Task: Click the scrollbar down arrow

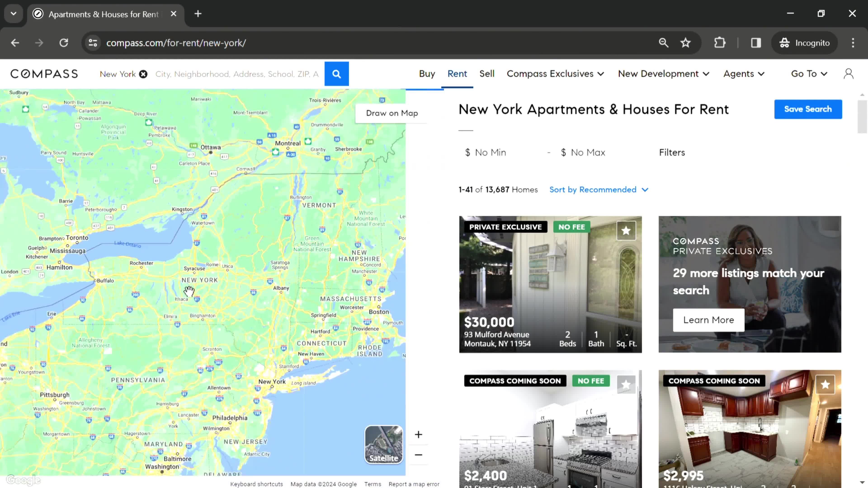Action: tap(862, 483)
